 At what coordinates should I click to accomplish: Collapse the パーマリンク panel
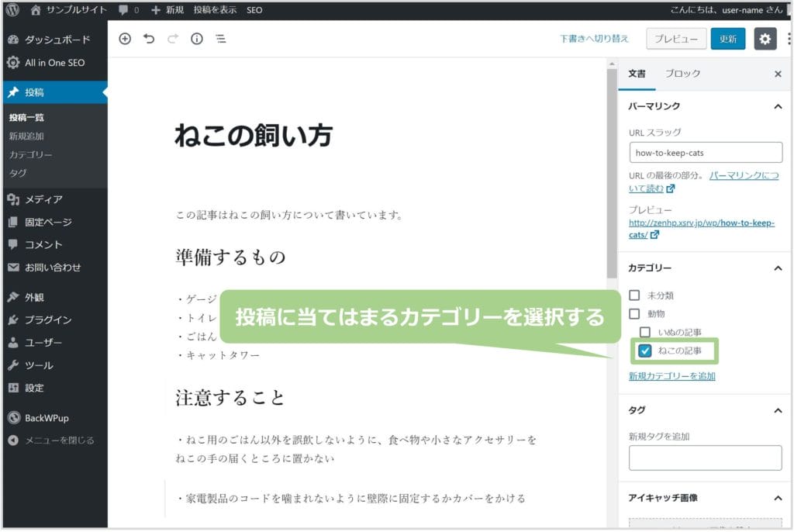(778, 106)
